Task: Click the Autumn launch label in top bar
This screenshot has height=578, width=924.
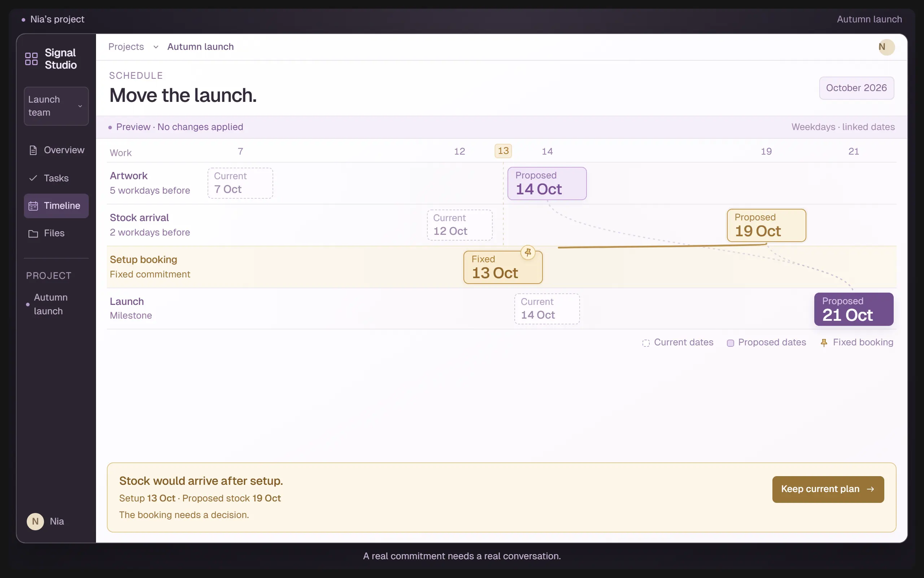Action: point(869,19)
